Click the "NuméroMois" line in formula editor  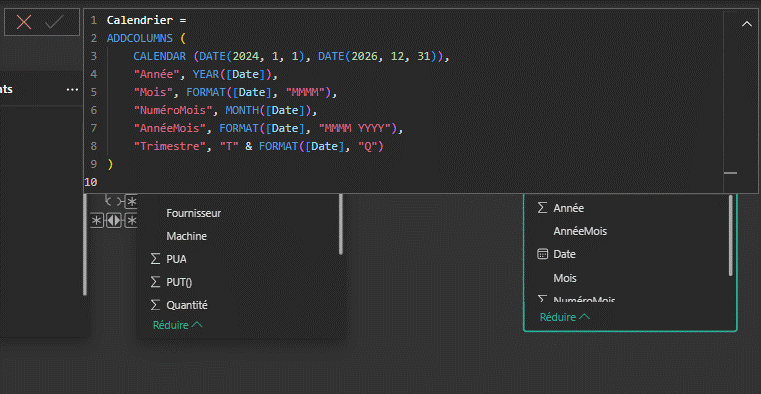(225, 110)
